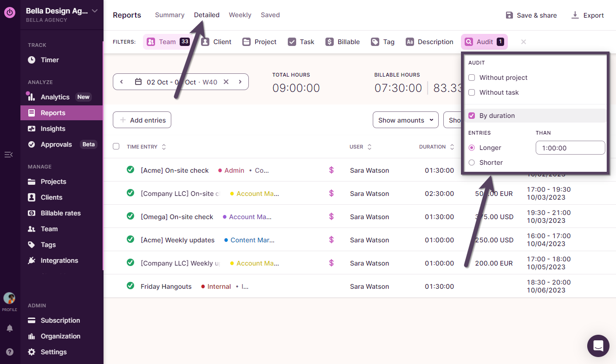Uncheck the By duration checkbox
The image size is (616, 364).
[472, 116]
